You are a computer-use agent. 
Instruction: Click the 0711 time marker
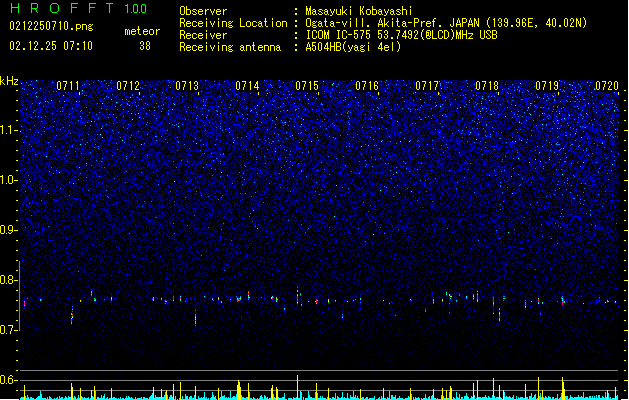coord(68,86)
